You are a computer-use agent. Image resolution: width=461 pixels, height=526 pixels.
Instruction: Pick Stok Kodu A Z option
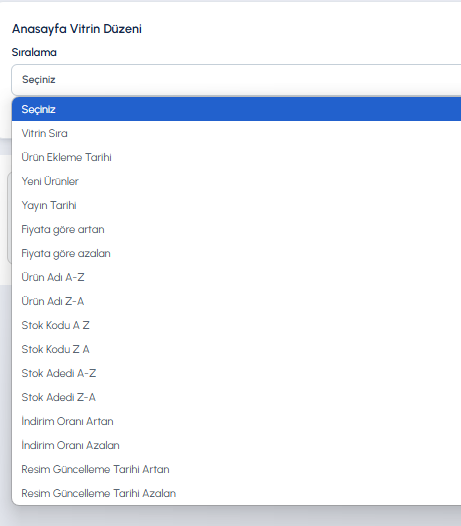pos(237,325)
